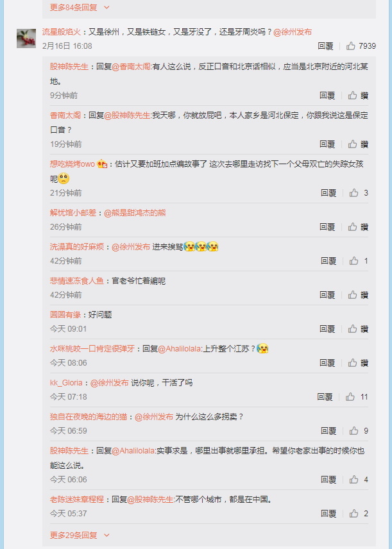Open @能是甜鸿杰的熊 mention link
Screen dimensions: 392x549
135,212
